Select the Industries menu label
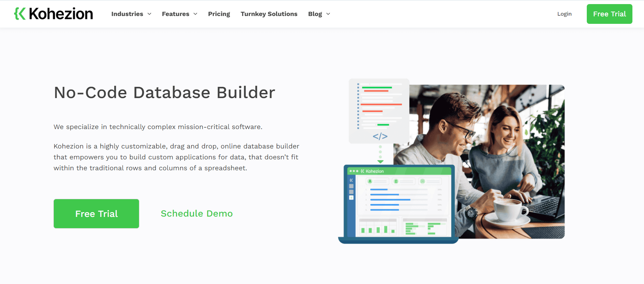644x284 pixels. pyautogui.click(x=127, y=14)
